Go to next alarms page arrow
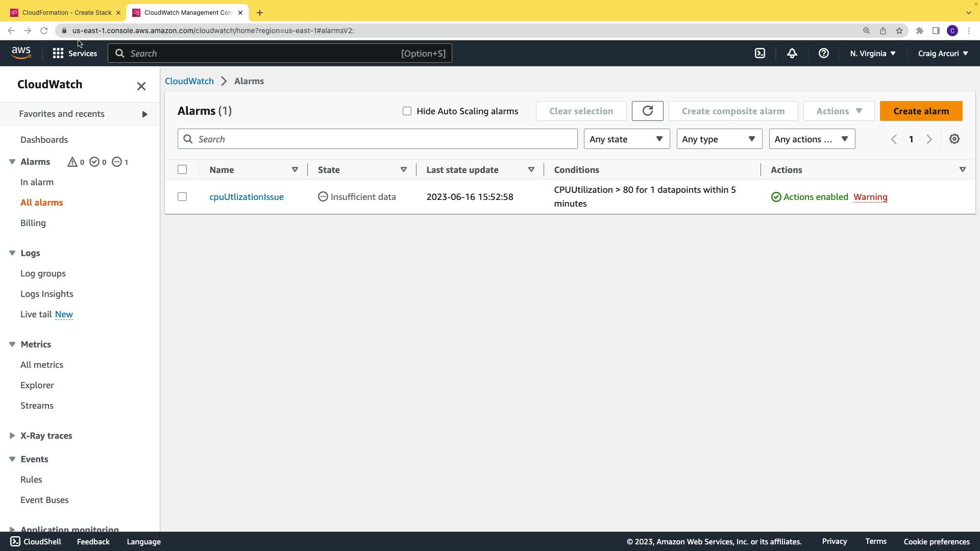This screenshot has height=551, width=980. click(929, 139)
